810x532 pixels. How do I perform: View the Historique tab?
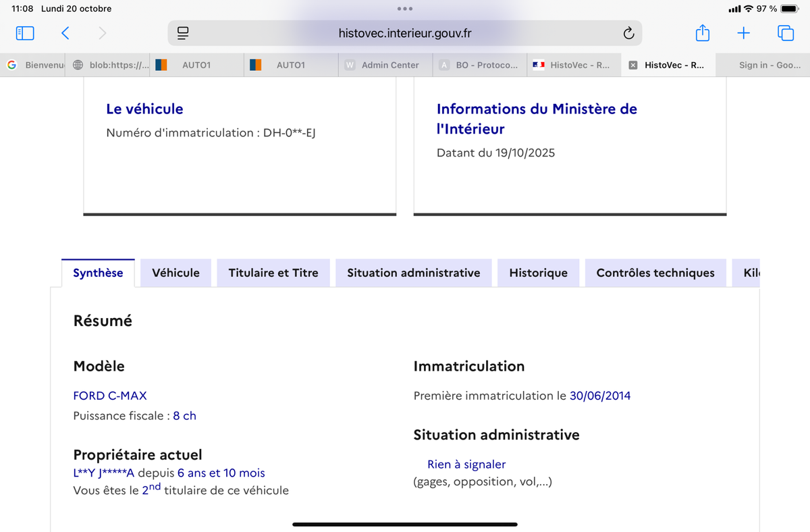(538, 273)
